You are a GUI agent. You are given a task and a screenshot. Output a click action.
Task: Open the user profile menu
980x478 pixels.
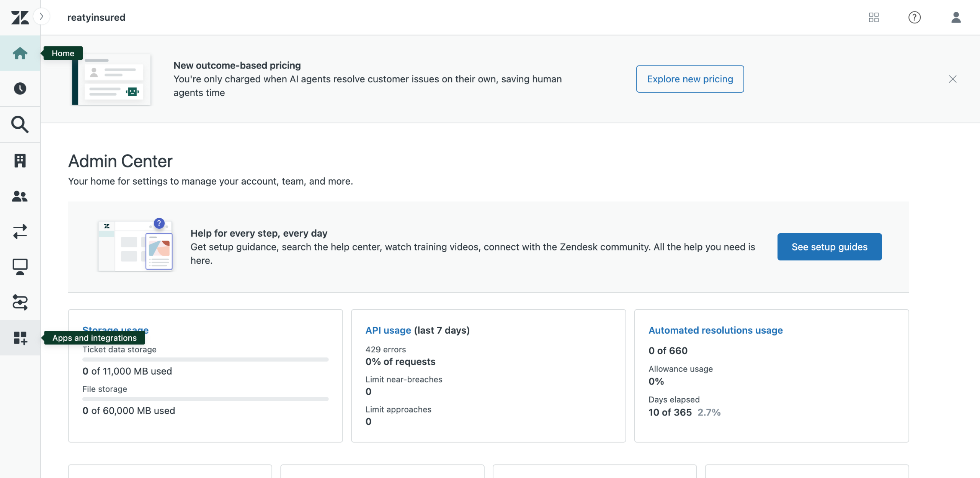click(956, 17)
